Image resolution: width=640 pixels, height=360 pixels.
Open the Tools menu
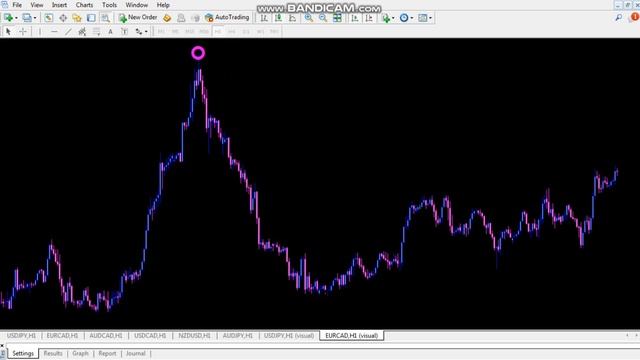109,5
